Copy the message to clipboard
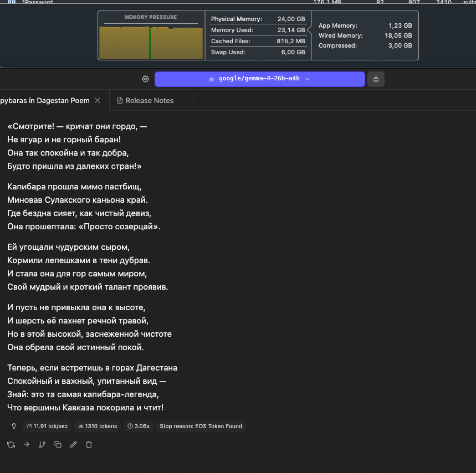This screenshot has width=476, height=473. coord(58,445)
